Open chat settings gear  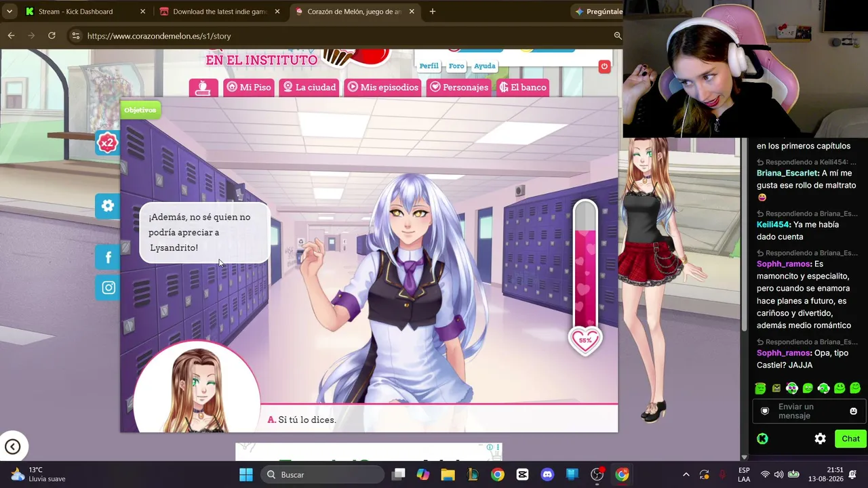820,439
